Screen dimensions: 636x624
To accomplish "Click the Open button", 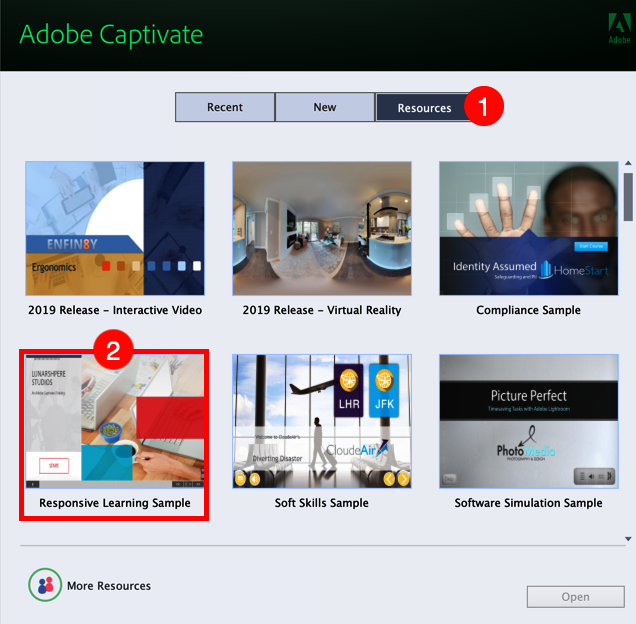I will coord(575,597).
